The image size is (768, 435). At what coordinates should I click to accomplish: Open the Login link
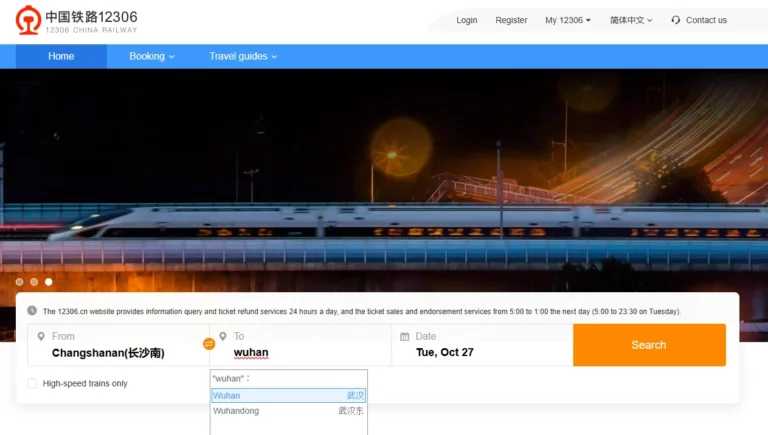(466, 20)
